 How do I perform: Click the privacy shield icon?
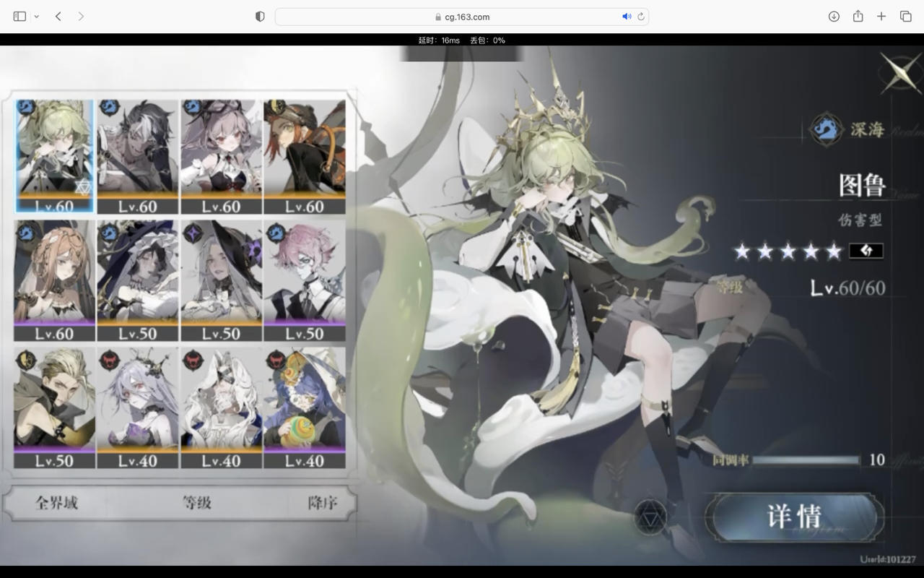pyautogui.click(x=260, y=16)
